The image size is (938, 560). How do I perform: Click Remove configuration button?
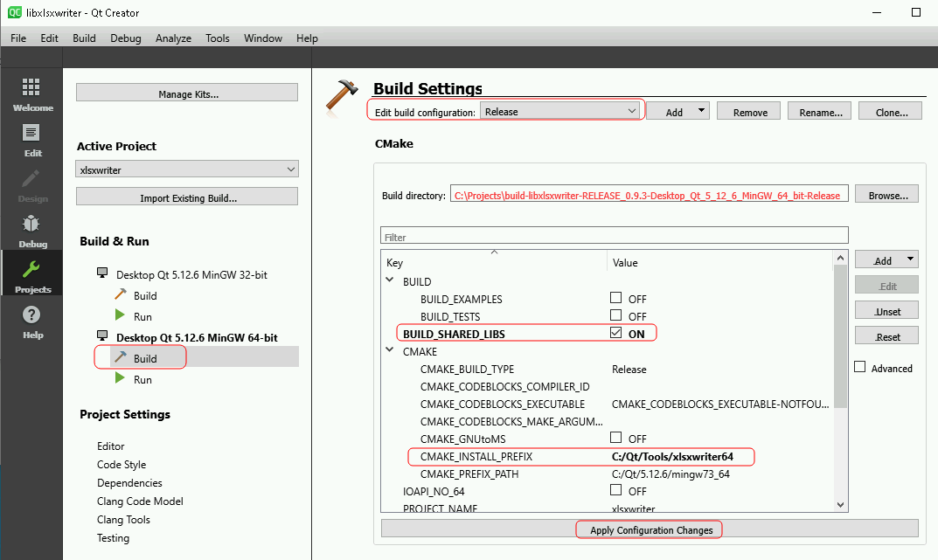click(749, 111)
